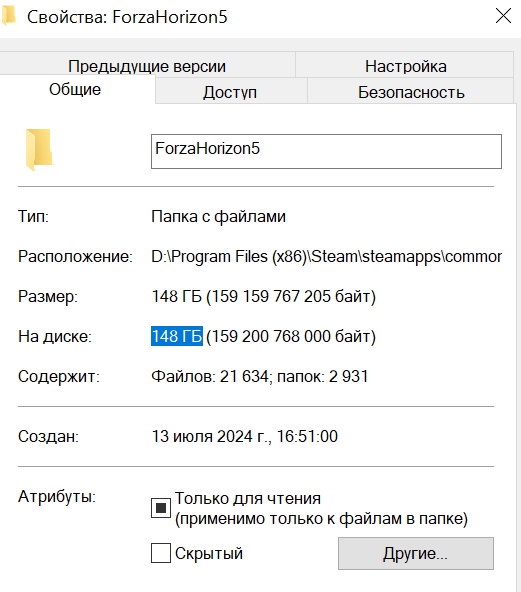The image size is (521, 592).
Task: Click the 'Только для чтения' label text
Action: click(248, 498)
